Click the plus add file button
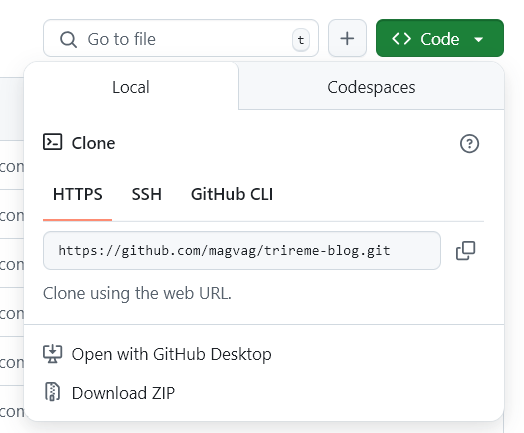The height and width of the screenshot is (433, 524). 347,38
